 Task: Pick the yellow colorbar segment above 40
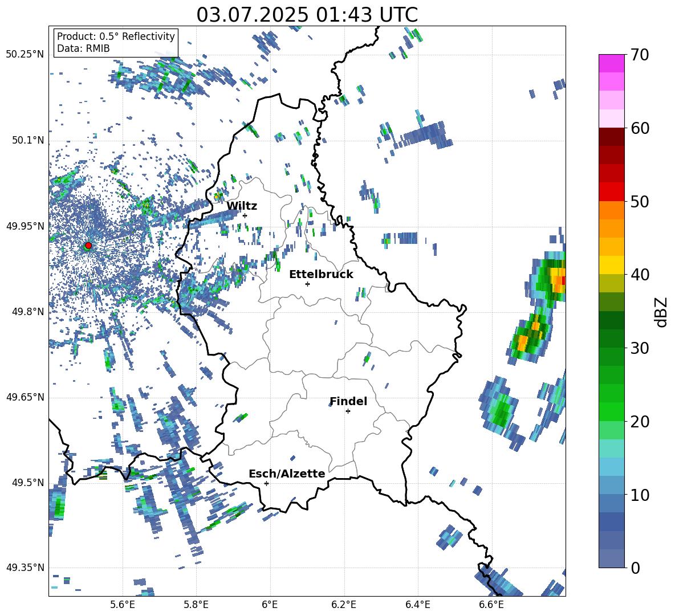[x=612, y=265]
